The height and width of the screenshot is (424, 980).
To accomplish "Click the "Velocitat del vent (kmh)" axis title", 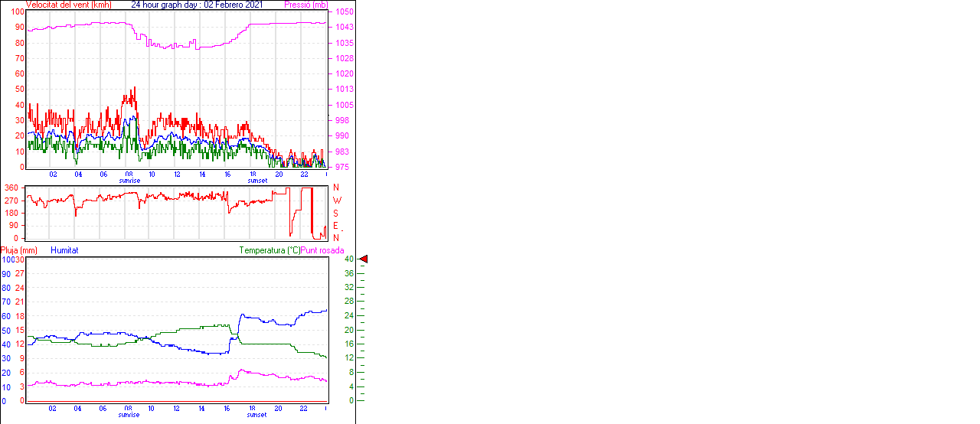I will pyautogui.click(x=68, y=5).
